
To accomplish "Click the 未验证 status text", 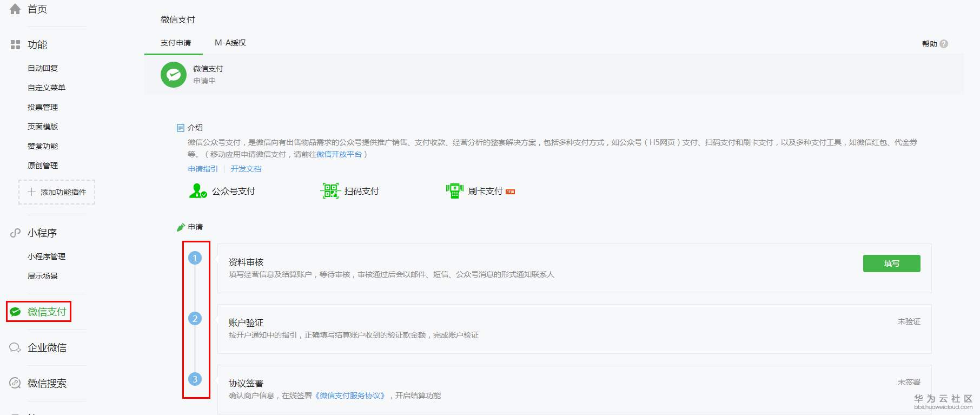I will coord(909,321).
